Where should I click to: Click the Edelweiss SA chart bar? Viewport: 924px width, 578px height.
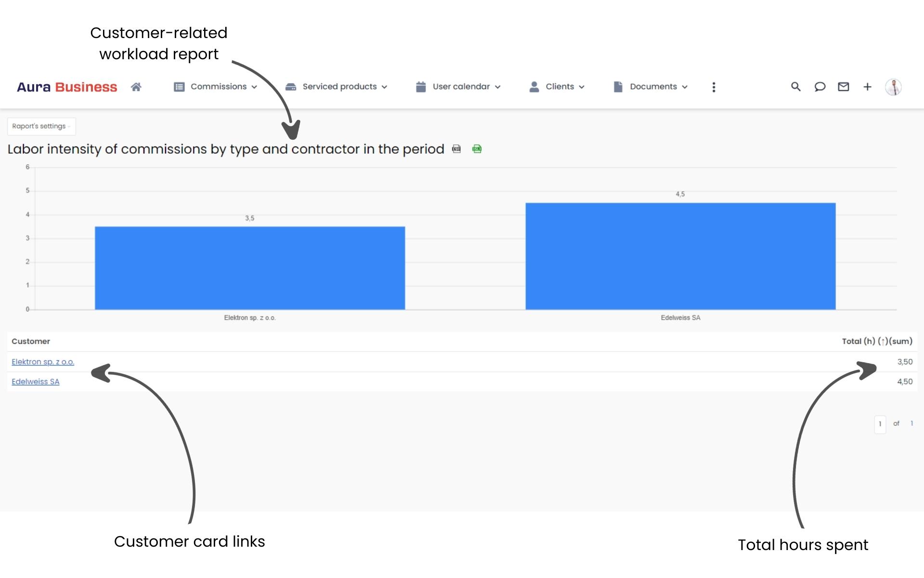point(680,256)
